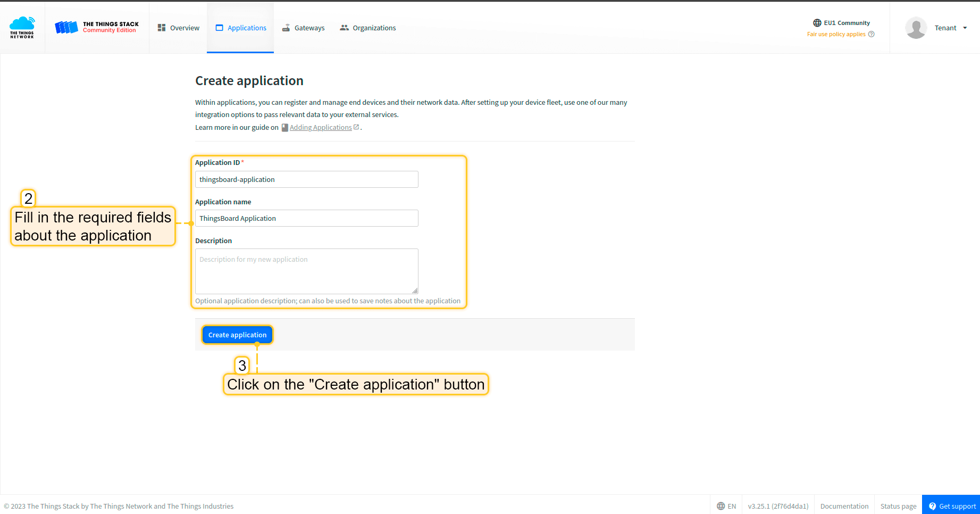
Task: Click the EU1 Community globe icon
Action: [817, 23]
